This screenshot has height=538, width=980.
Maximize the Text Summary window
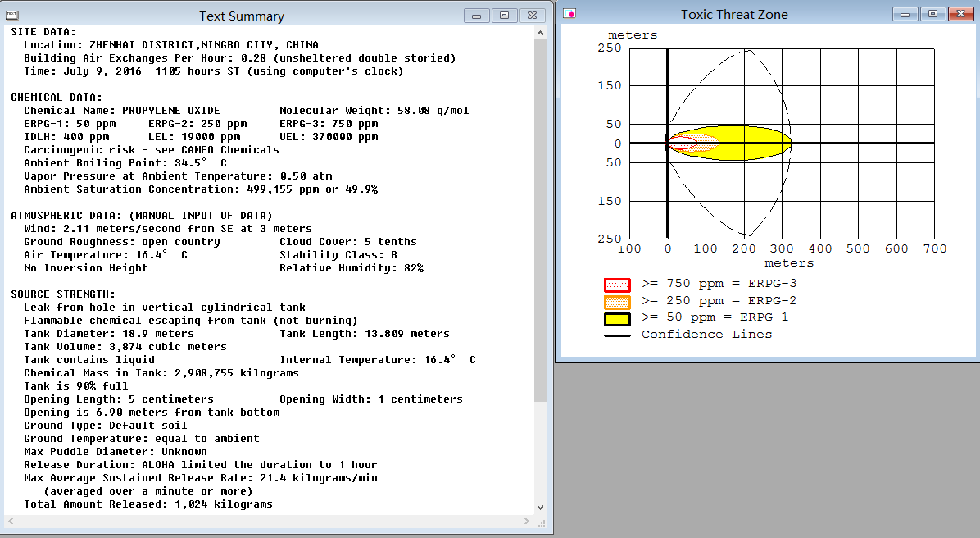505,16
